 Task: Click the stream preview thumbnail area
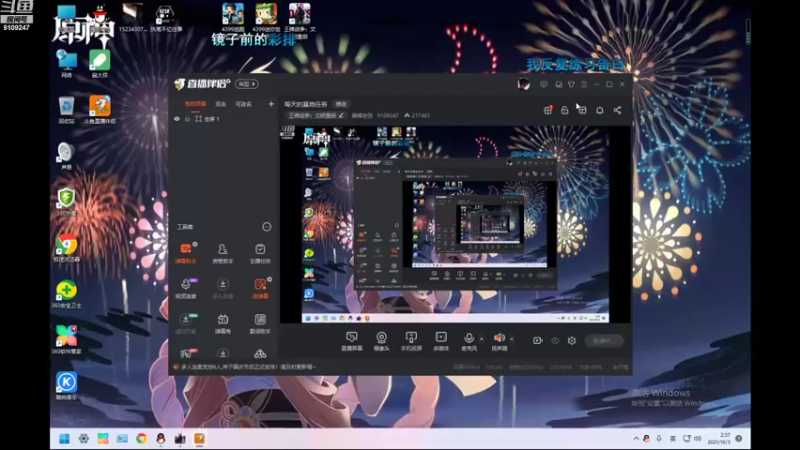click(x=455, y=224)
